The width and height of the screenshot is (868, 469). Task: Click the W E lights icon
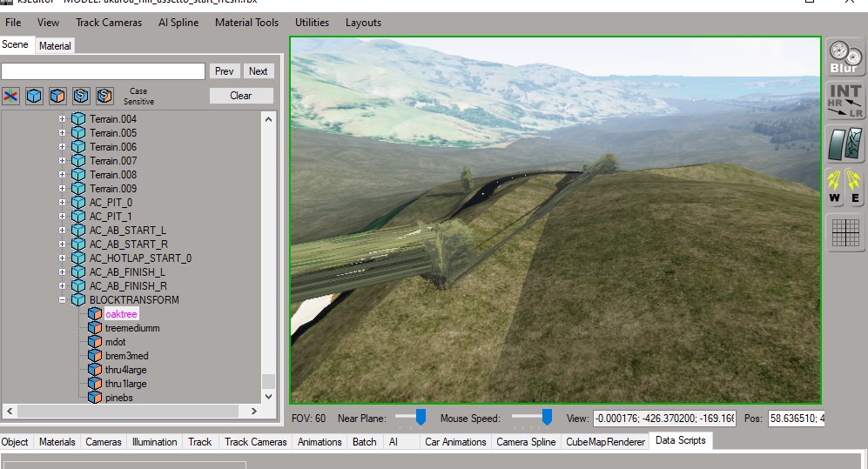[844, 186]
